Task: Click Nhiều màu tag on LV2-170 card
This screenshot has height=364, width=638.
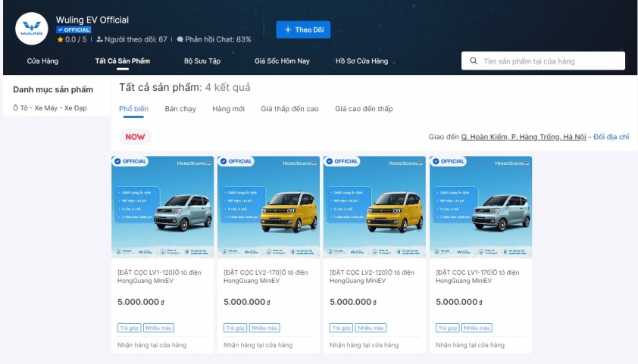Action: point(265,328)
